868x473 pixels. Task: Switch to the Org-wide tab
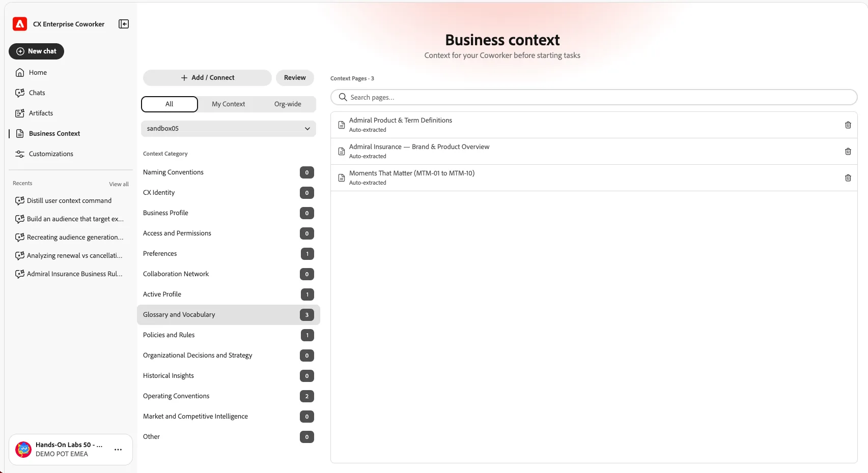click(288, 104)
